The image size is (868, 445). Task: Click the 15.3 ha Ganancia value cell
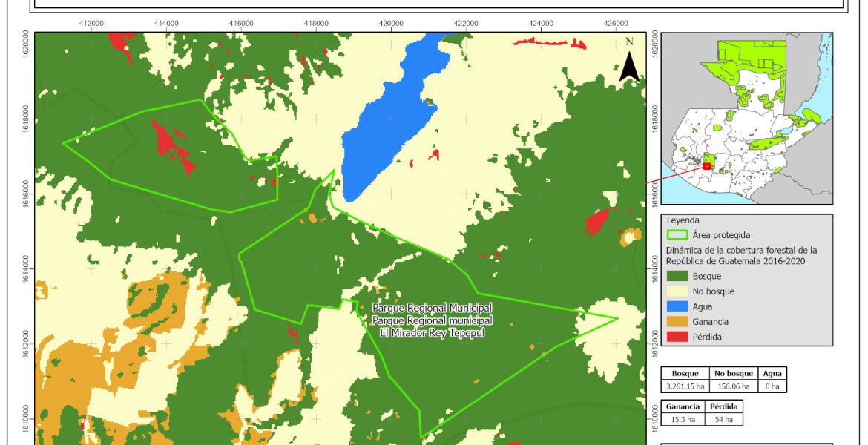click(x=680, y=420)
